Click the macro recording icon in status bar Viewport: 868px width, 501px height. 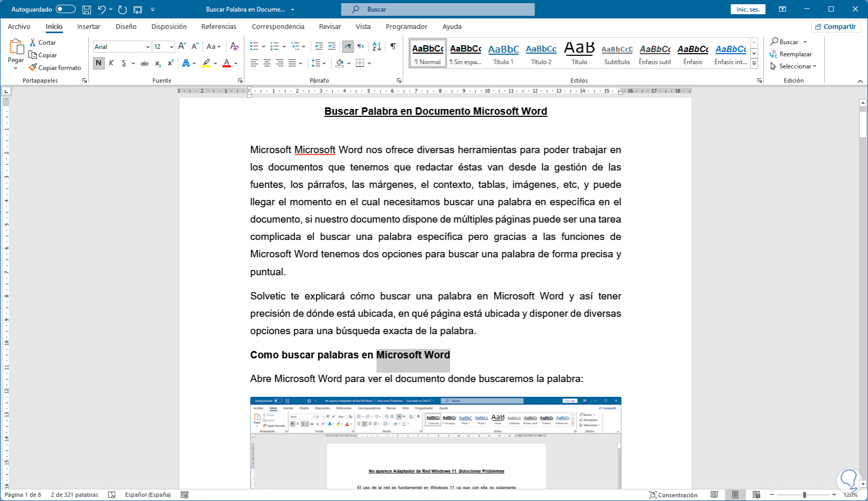point(185,495)
